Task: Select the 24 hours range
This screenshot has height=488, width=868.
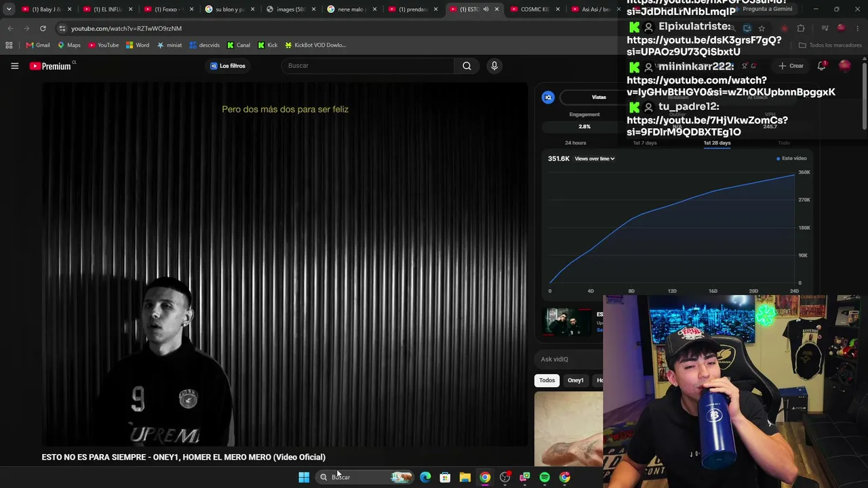Action: pyautogui.click(x=576, y=143)
